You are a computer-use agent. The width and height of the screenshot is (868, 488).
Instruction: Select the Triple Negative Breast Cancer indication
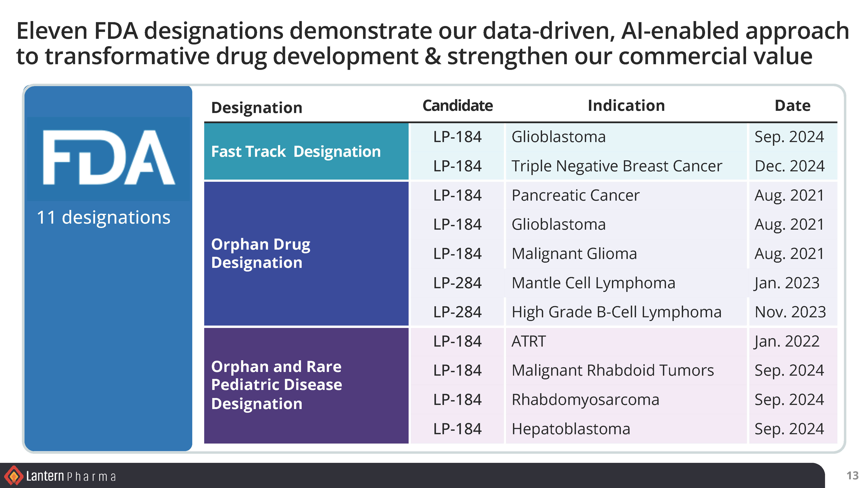(617, 166)
